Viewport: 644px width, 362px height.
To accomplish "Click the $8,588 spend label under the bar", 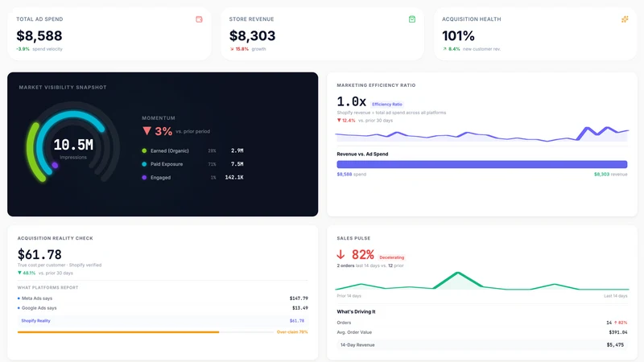I will coord(351,175).
